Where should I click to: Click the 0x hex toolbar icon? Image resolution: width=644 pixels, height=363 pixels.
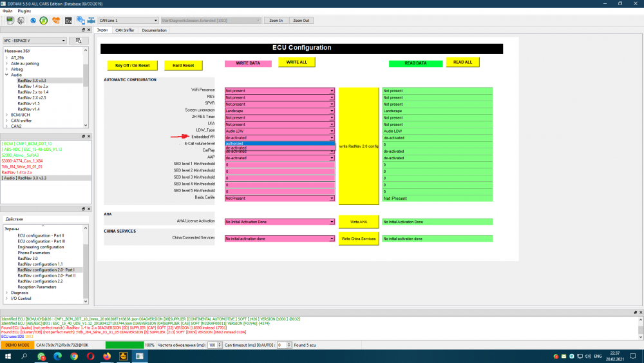click(68, 20)
